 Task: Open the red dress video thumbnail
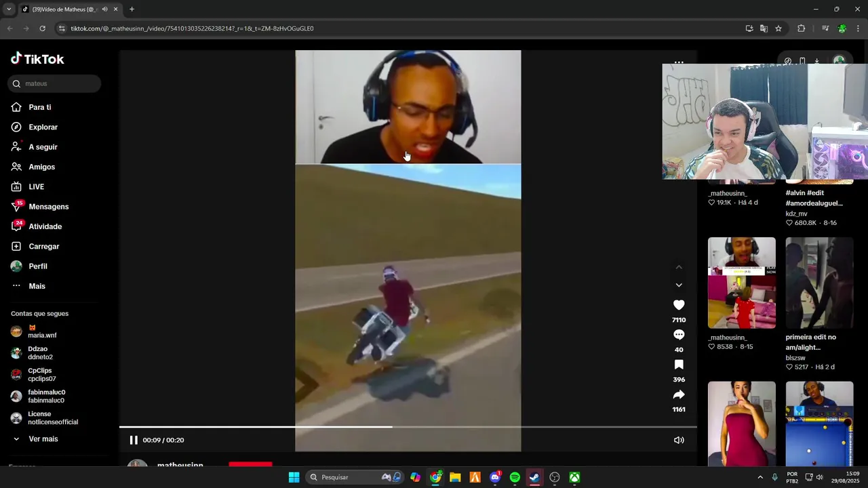point(742,424)
